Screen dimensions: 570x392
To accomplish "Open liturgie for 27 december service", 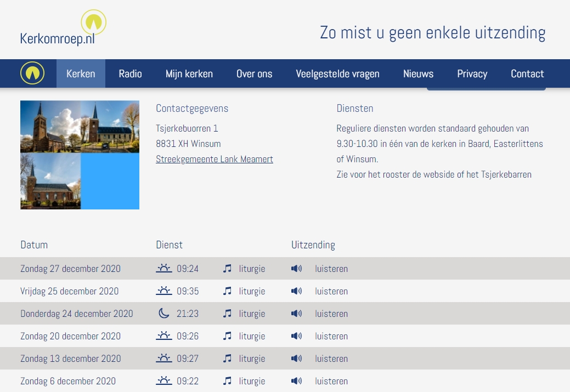I will [252, 269].
